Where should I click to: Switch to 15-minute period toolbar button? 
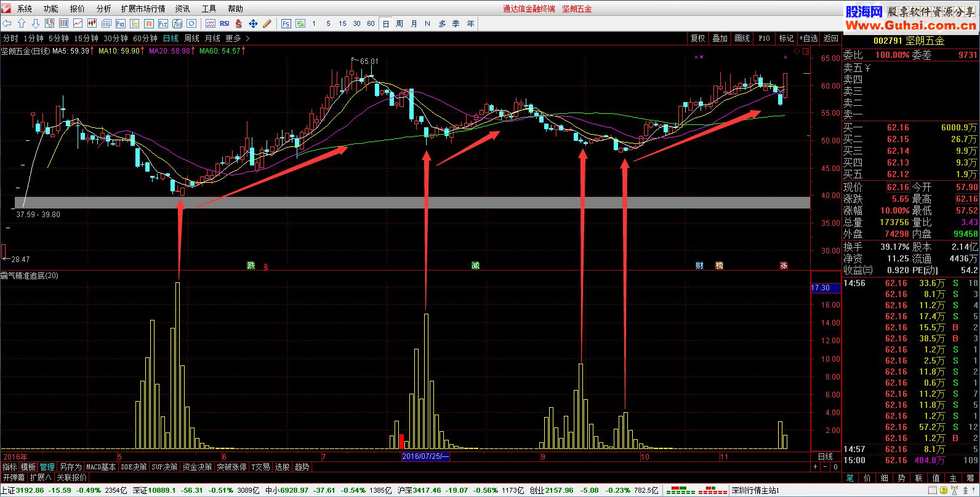pos(342,23)
